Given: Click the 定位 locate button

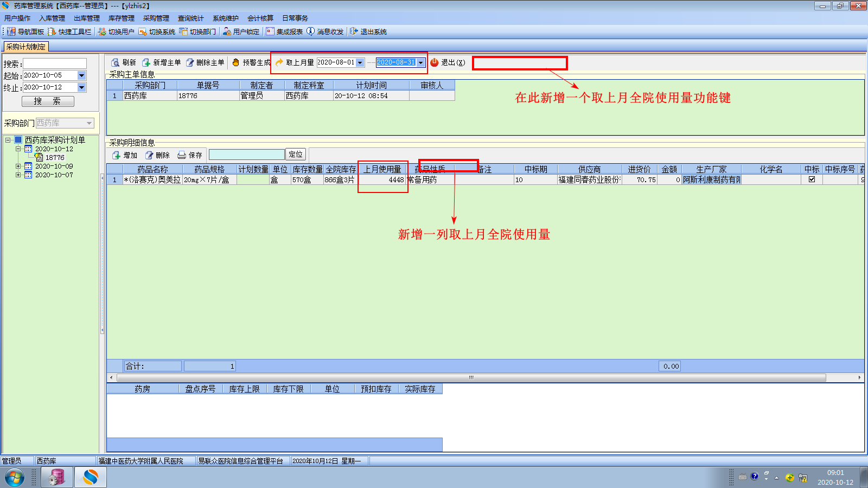Looking at the screenshot, I should (x=296, y=155).
